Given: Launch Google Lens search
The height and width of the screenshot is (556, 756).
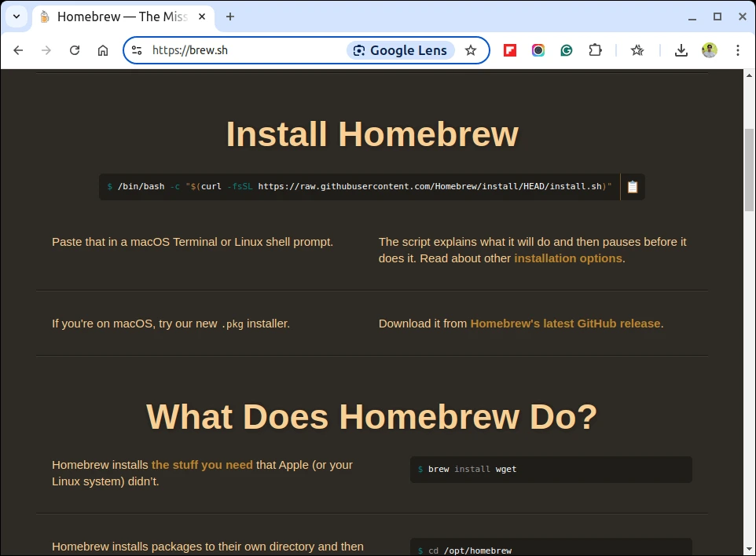Looking at the screenshot, I should pyautogui.click(x=401, y=50).
